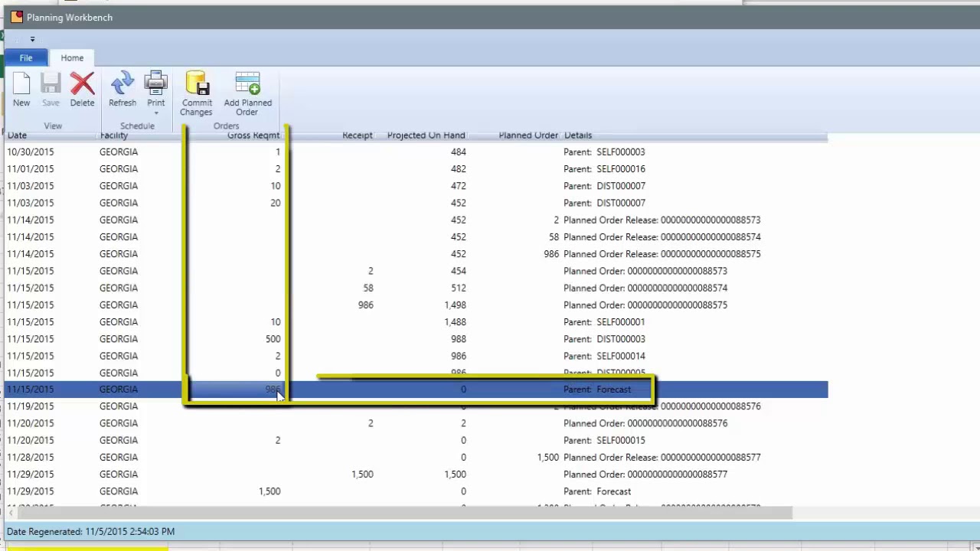
Task: Click the projected on hand value 1,498
Action: (x=455, y=305)
